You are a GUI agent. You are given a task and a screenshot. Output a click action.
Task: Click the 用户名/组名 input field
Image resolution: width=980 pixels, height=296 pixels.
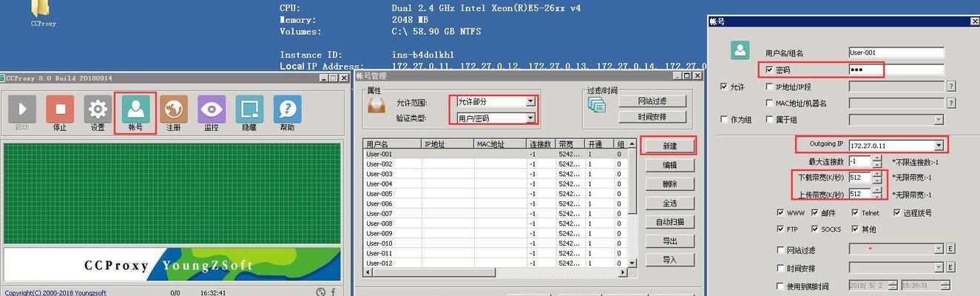(x=896, y=53)
